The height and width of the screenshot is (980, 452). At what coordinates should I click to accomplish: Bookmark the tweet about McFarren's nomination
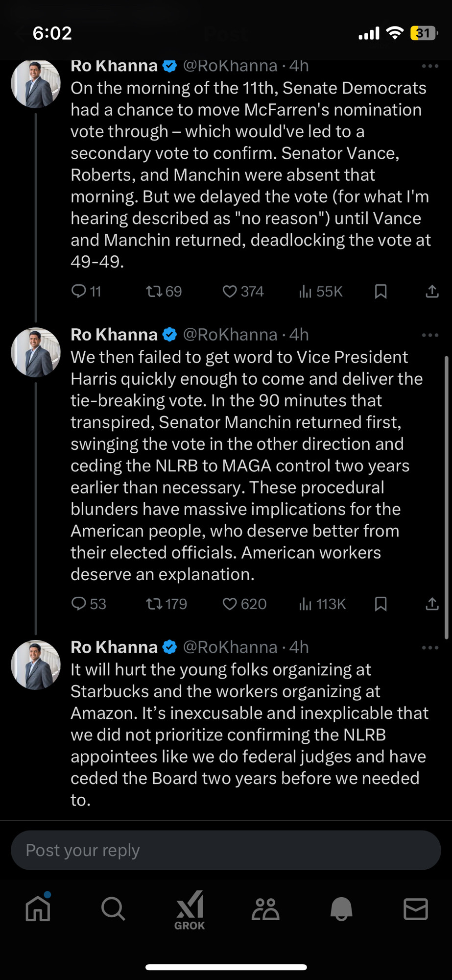tap(381, 292)
